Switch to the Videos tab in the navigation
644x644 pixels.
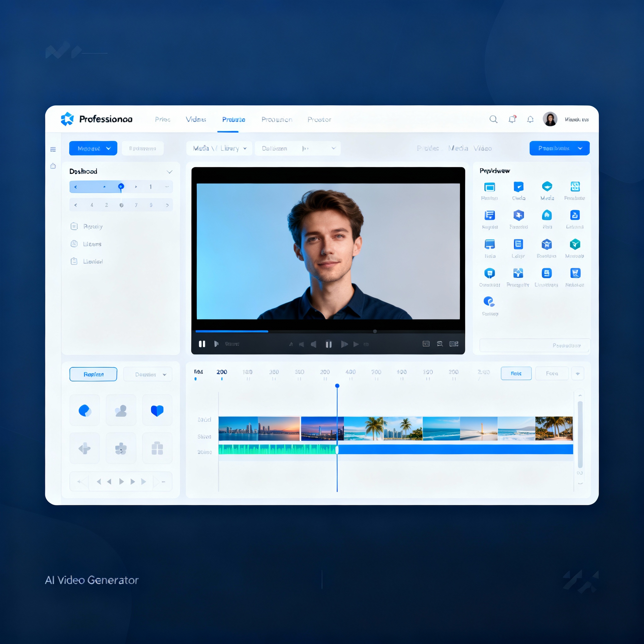click(x=196, y=119)
